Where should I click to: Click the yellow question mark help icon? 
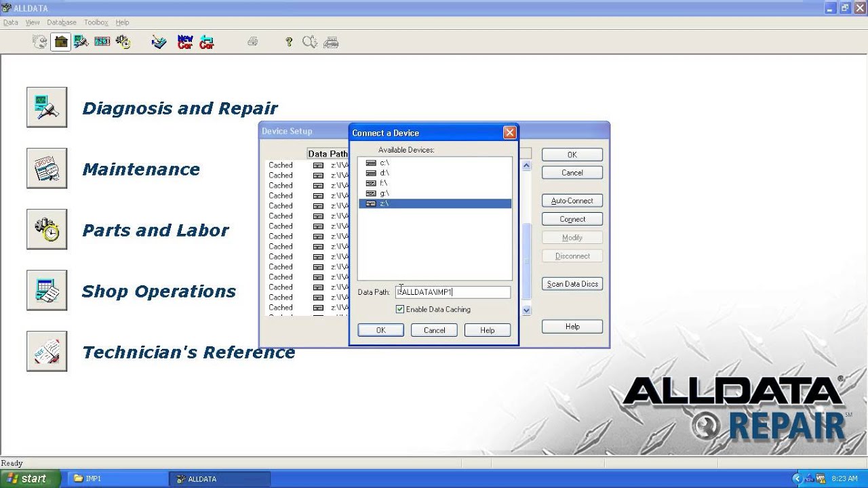point(289,42)
